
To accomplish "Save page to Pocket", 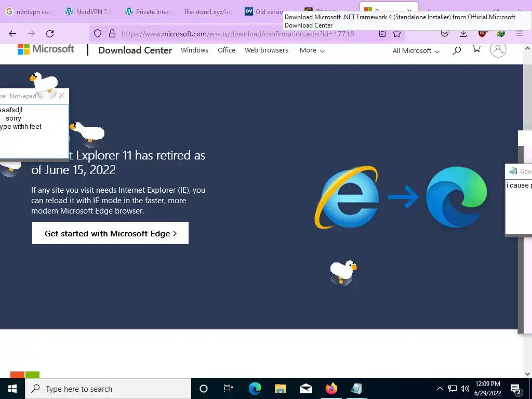I will click(x=445, y=34).
